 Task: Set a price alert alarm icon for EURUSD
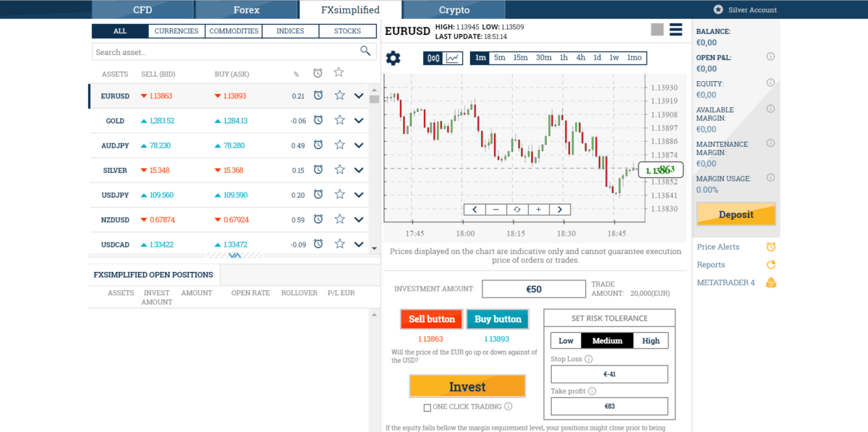[318, 96]
